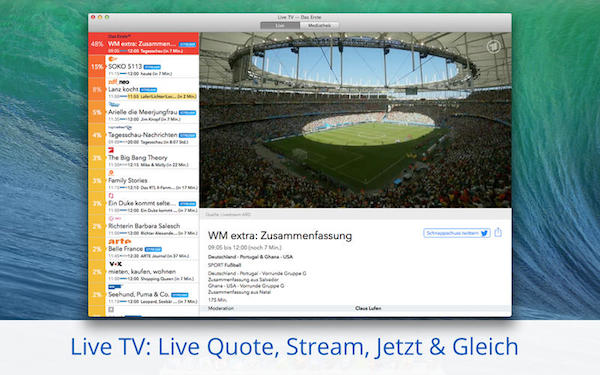Click the 48% rating for Das Erste
The image size is (600, 375).
tap(97, 44)
